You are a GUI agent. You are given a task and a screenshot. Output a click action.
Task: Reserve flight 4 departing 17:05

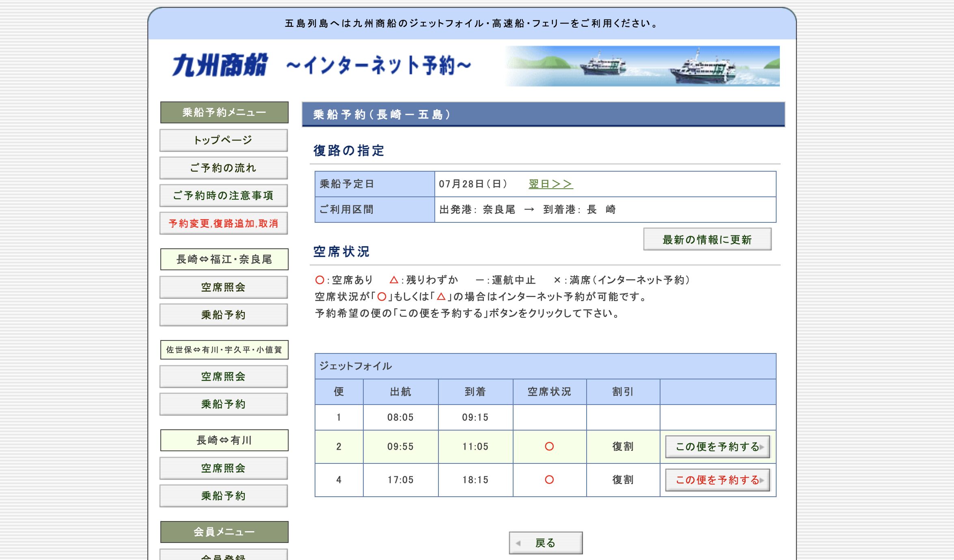pos(718,480)
